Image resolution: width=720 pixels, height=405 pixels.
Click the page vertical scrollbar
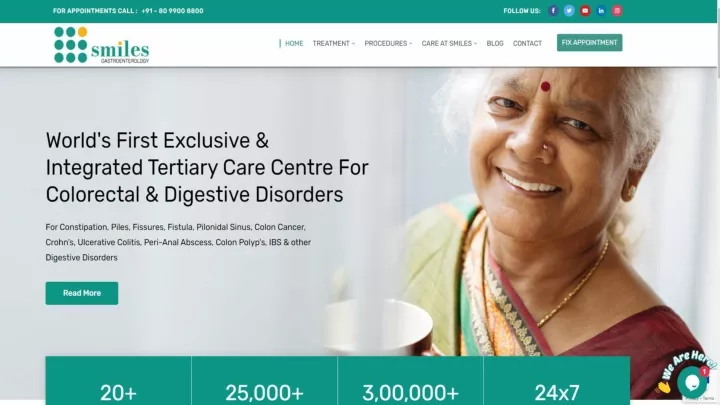click(x=718, y=202)
